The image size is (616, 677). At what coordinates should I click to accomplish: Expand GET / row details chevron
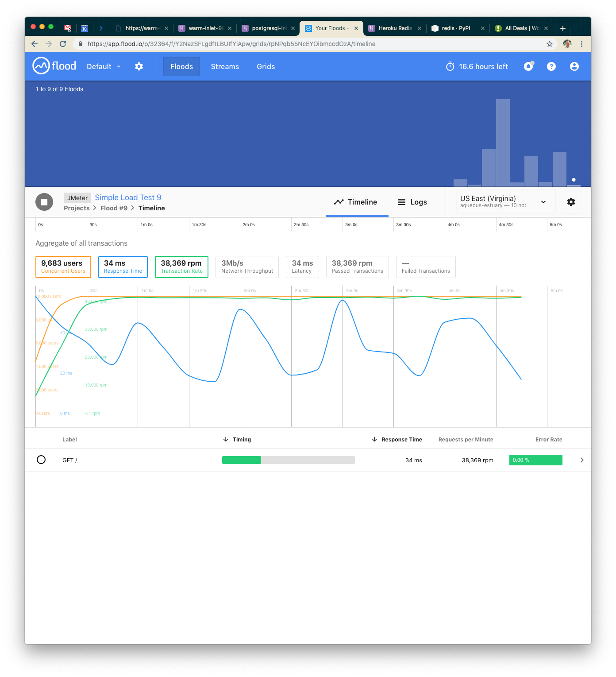(x=581, y=460)
